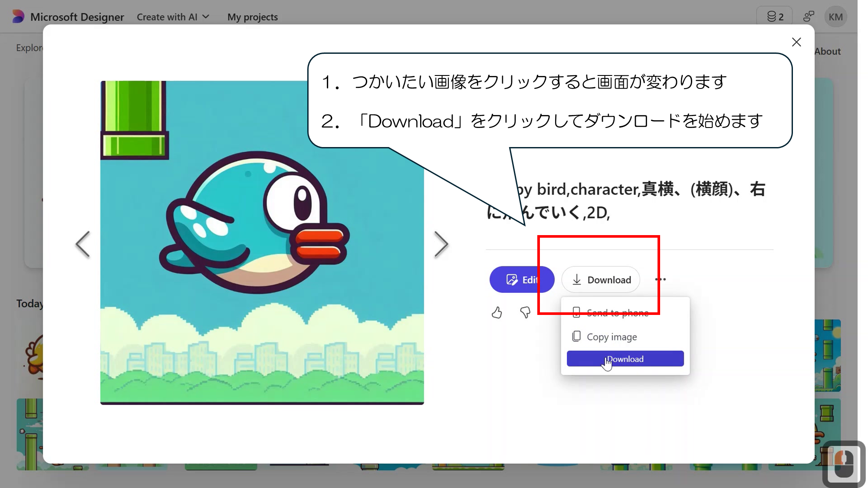The width and height of the screenshot is (868, 488).
Task: Close the image preview dialog
Action: click(796, 42)
